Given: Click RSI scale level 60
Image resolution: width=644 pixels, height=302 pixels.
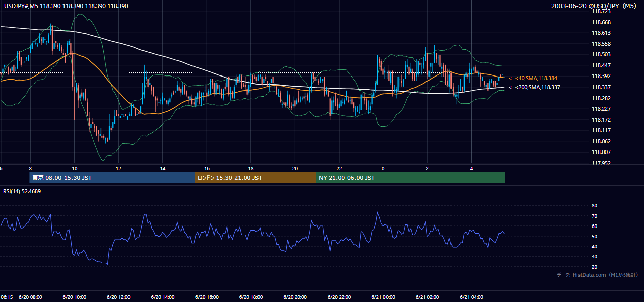Looking at the screenshot, I should click(x=594, y=226).
